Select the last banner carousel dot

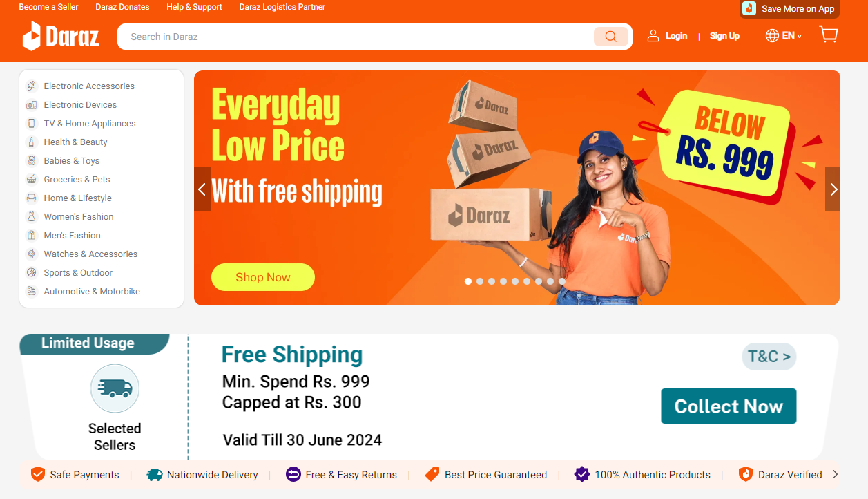point(562,281)
